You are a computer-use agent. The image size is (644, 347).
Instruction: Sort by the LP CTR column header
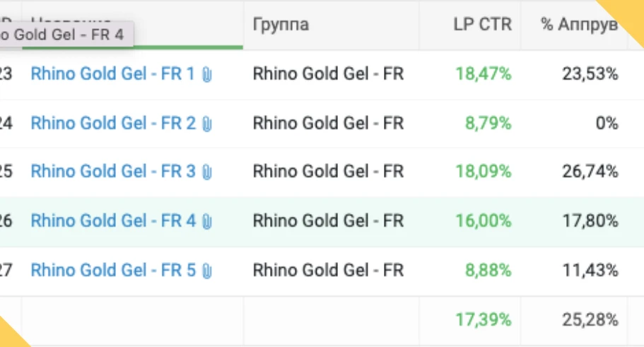(483, 25)
